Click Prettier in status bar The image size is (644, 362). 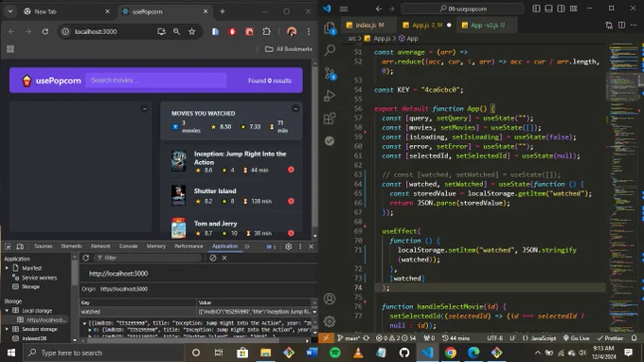coord(610,338)
